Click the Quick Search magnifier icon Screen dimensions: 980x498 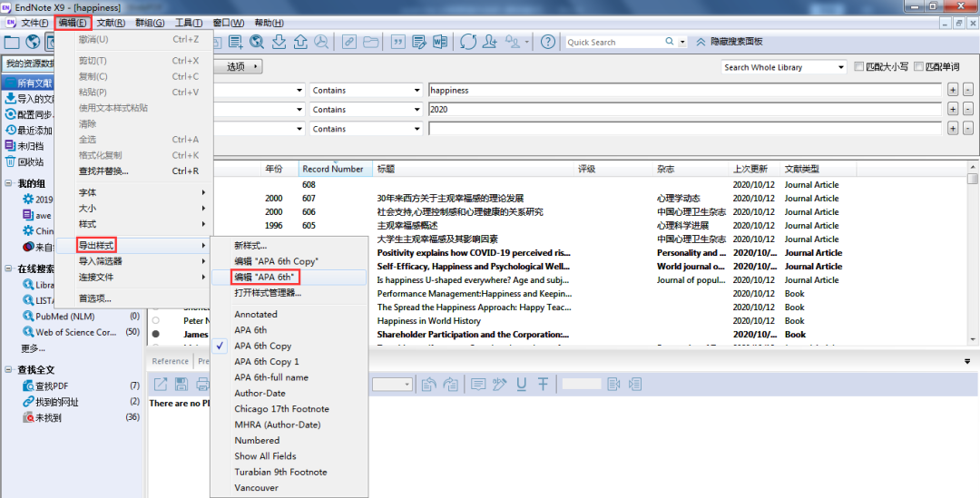pos(670,42)
